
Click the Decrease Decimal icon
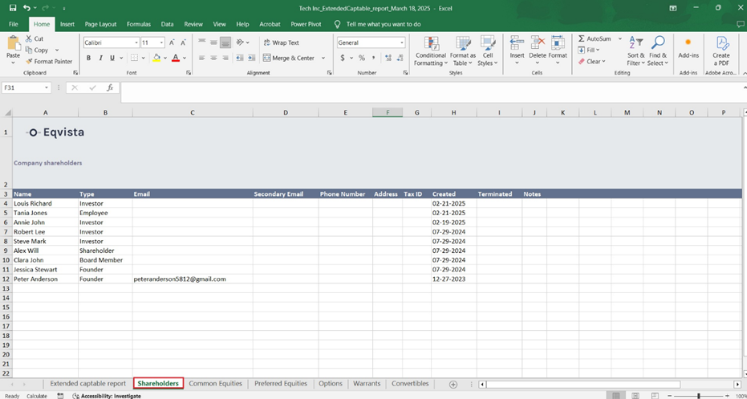click(399, 58)
